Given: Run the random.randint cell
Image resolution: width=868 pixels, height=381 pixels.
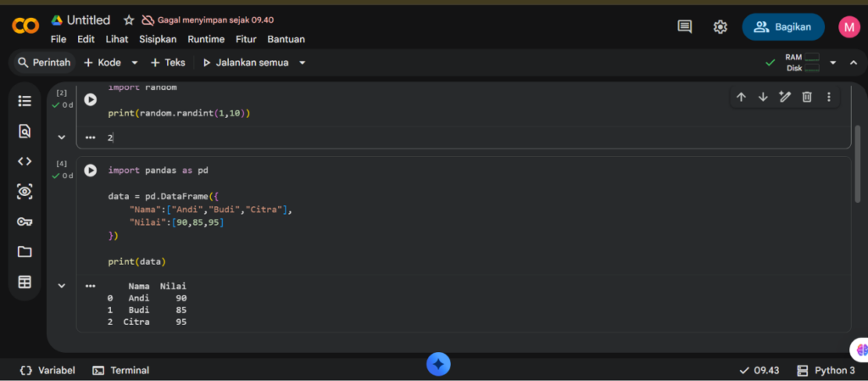Looking at the screenshot, I should pos(90,99).
